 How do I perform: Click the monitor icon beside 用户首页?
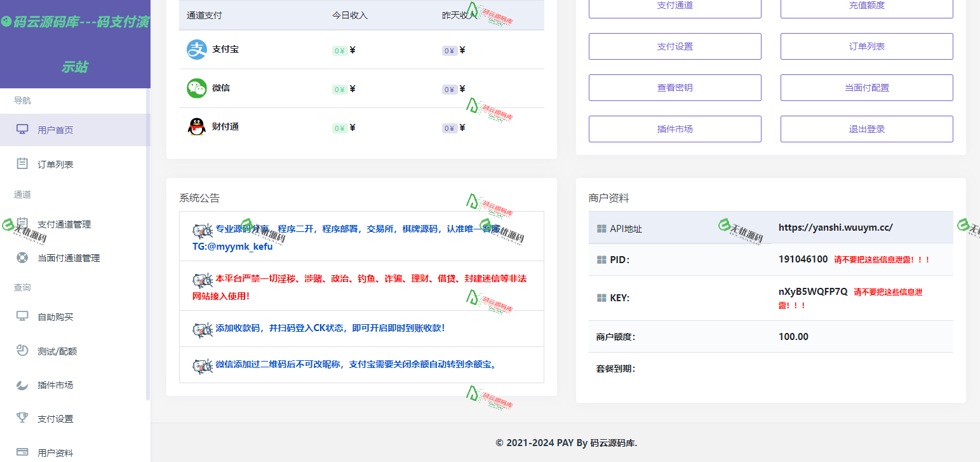[23, 130]
